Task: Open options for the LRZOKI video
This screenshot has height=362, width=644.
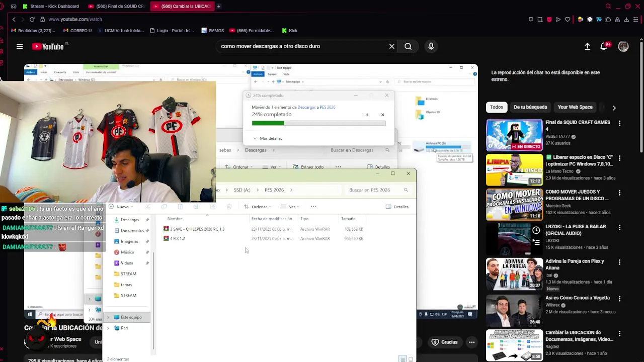Action: (619, 227)
